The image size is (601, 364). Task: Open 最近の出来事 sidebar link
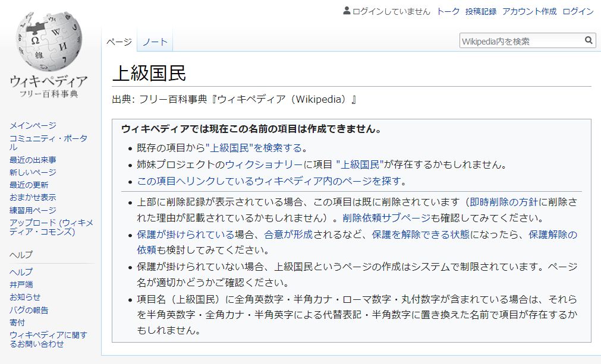[x=33, y=160]
